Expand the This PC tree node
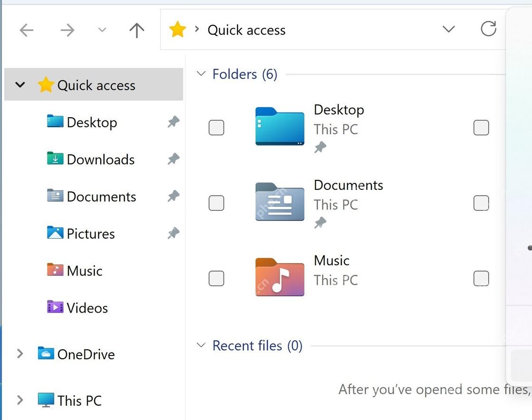Viewport: 532px width, 420px height. tap(20, 400)
